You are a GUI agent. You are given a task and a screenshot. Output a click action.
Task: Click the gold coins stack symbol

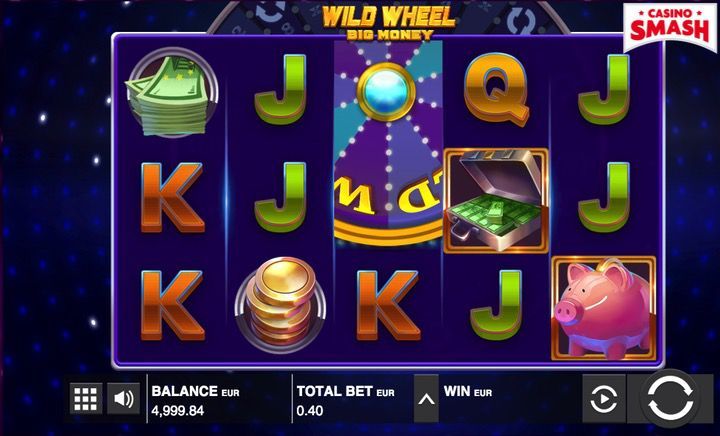click(281, 303)
